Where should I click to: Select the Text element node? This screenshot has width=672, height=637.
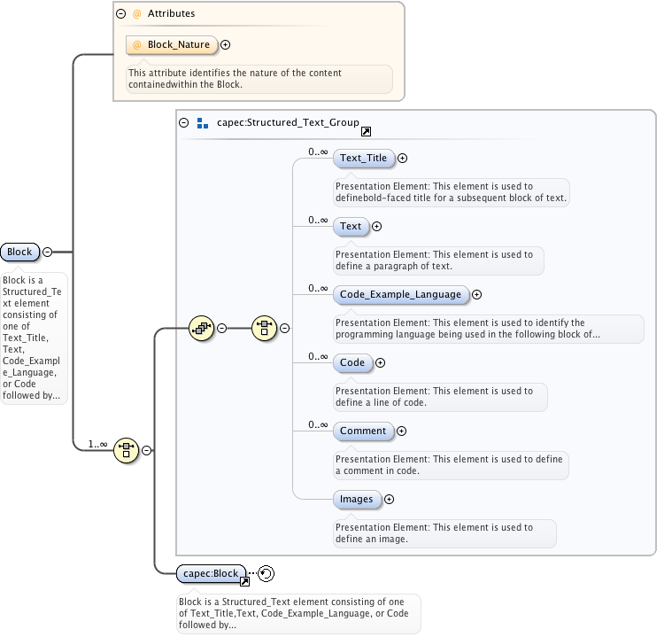coord(351,227)
